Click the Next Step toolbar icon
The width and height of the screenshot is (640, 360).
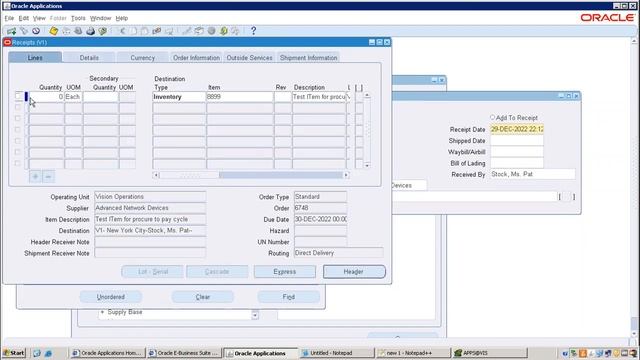point(66,31)
